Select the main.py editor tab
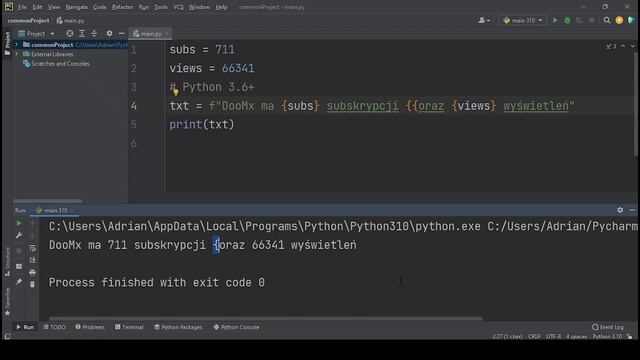The height and width of the screenshot is (360, 640). click(x=150, y=33)
